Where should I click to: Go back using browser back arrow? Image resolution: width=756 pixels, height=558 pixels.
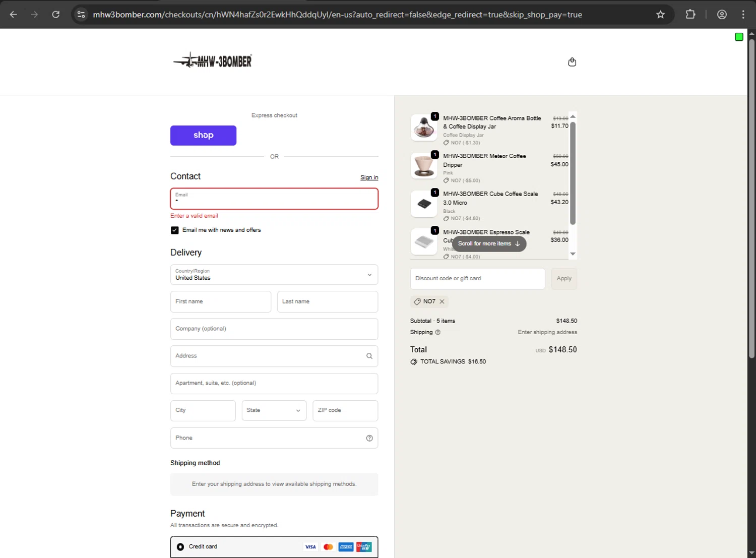14,15
